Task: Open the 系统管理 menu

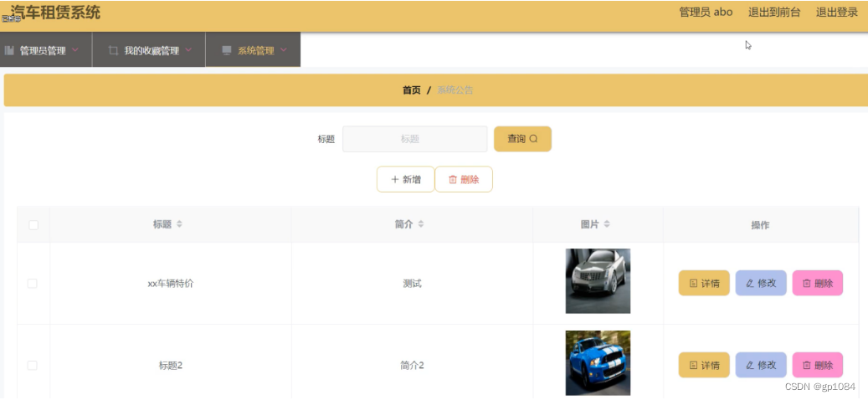Action: 253,50
